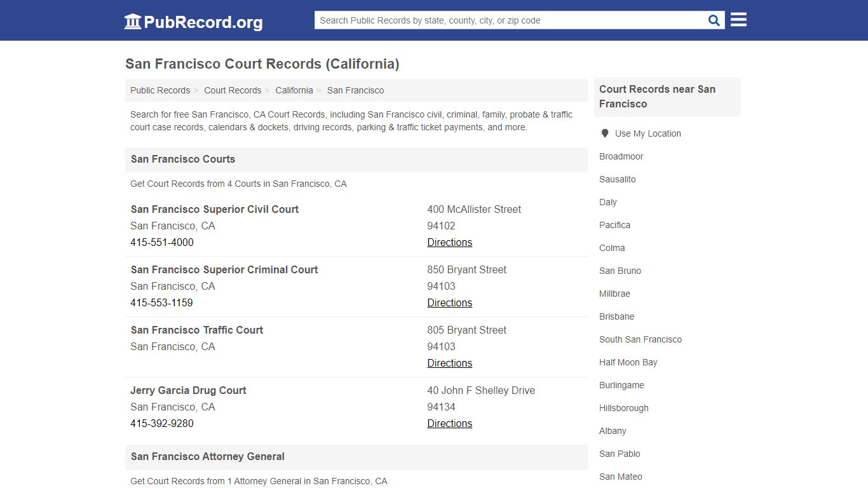Open Hillsborough court records
Screen dimensions: 868x488
coord(623,408)
